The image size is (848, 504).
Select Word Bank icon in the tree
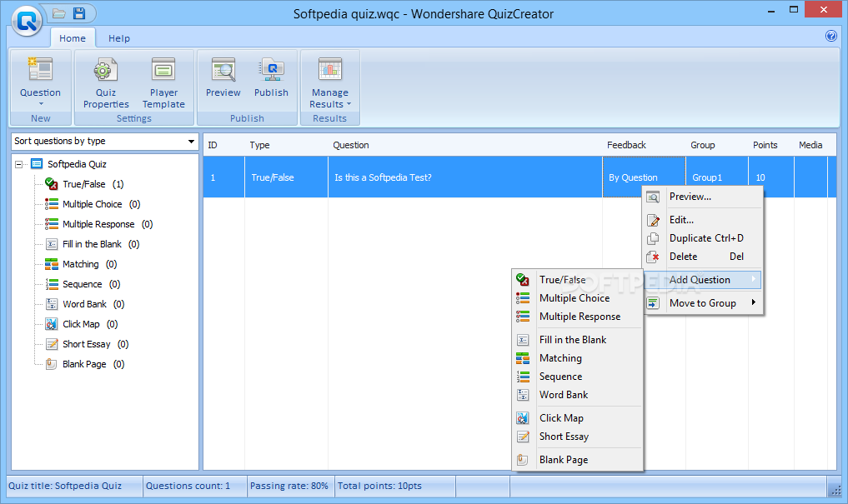coord(52,304)
